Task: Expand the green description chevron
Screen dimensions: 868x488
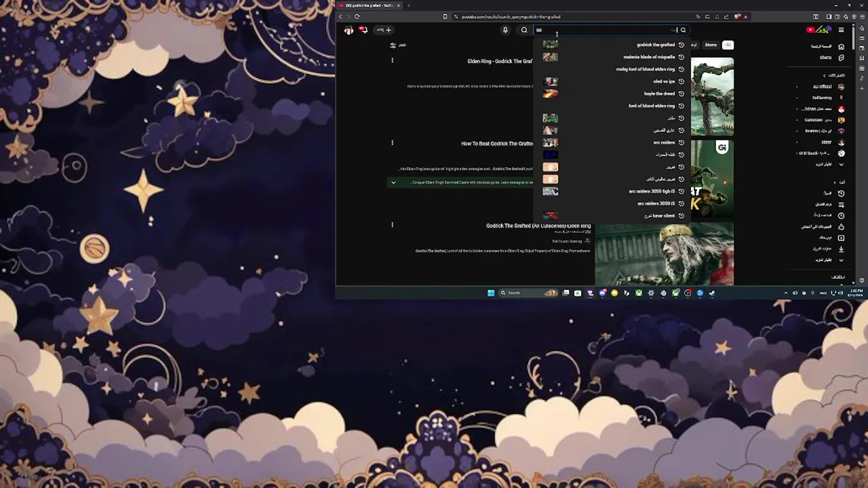Action: click(x=393, y=182)
